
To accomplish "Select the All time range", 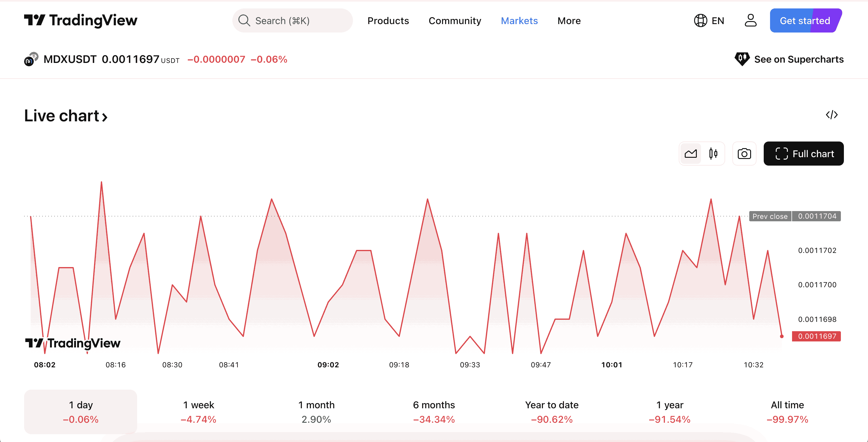I will pyautogui.click(x=787, y=412).
